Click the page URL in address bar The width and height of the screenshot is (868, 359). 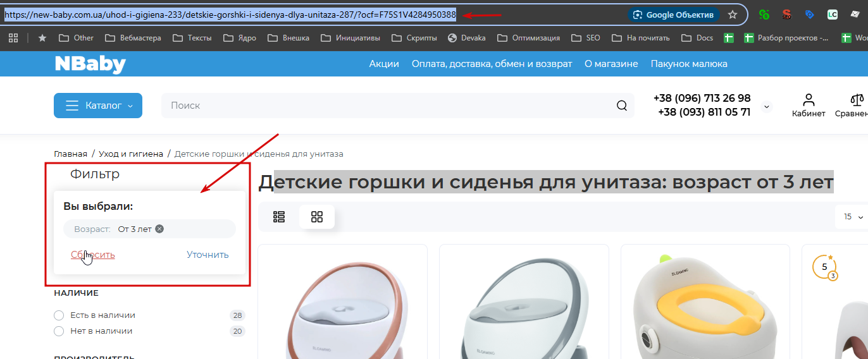[x=230, y=15]
